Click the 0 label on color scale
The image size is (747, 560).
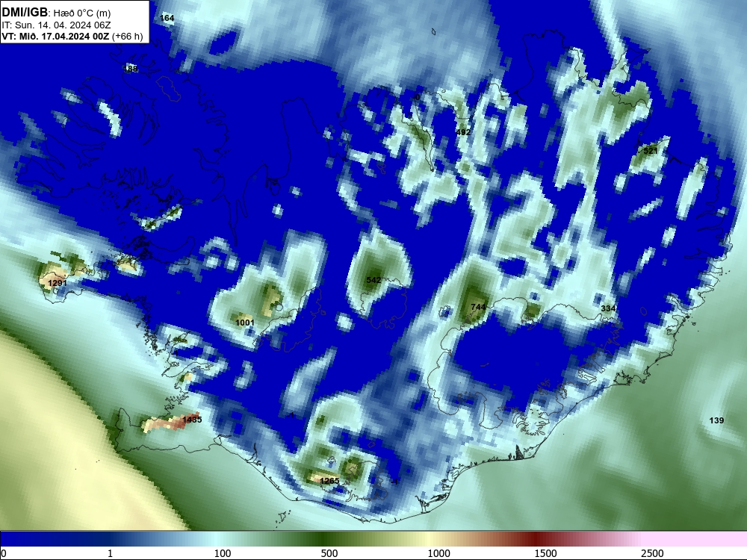coord(4,553)
